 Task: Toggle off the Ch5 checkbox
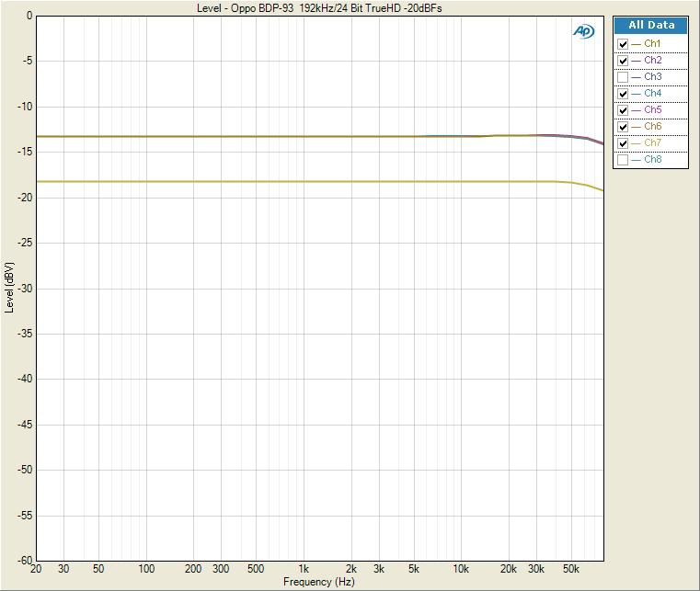623,110
